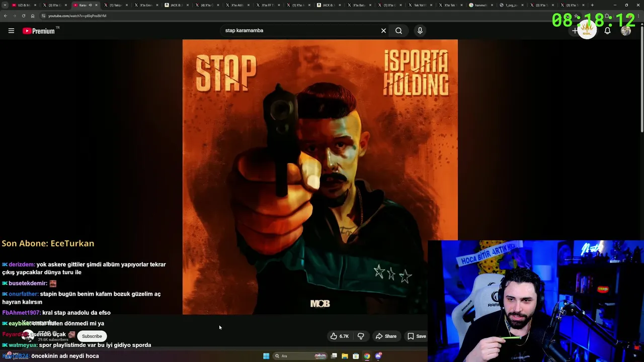Save the video to a playlist
The image size is (644, 362).
pos(417,336)
